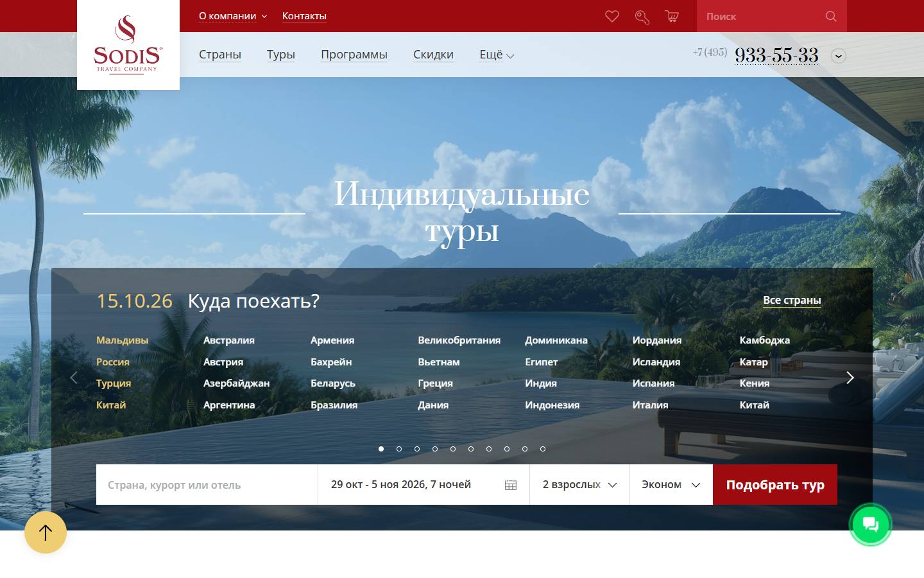Choose the yellow 'Турция' country link
The image size is (924, 578).
tap(114, 383)
